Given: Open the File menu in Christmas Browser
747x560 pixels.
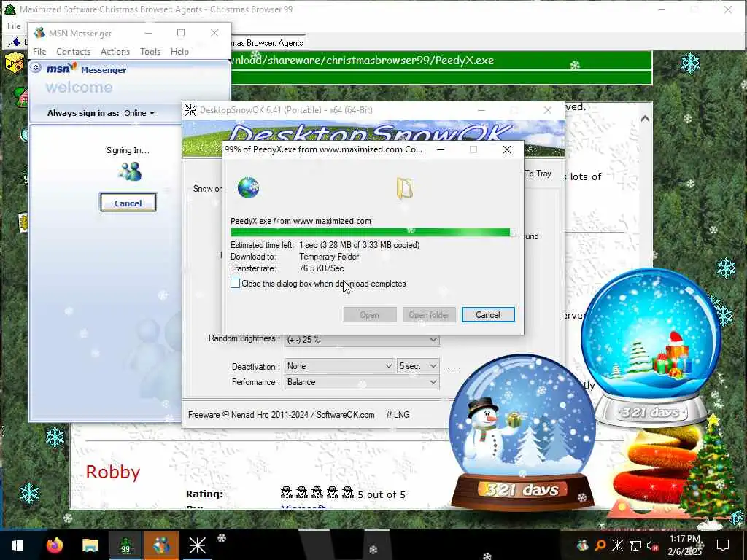Looking at the screenshot, I should (14, 26).
